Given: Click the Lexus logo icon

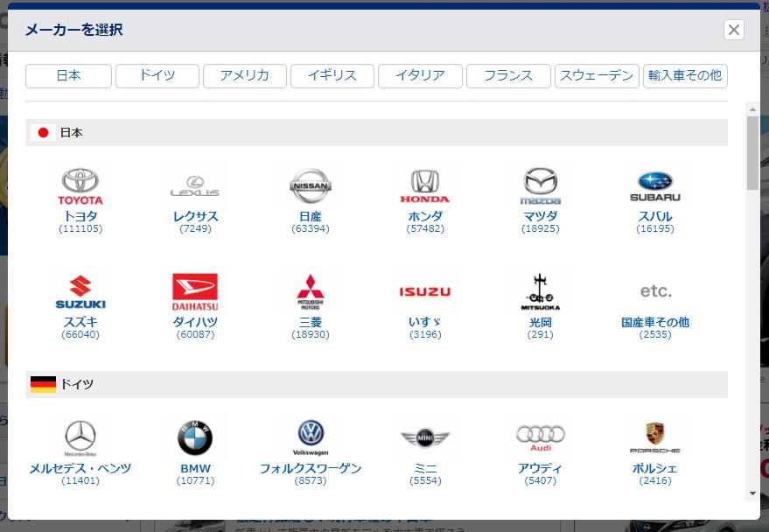Looking at the screenshot, I should point(195,186).
